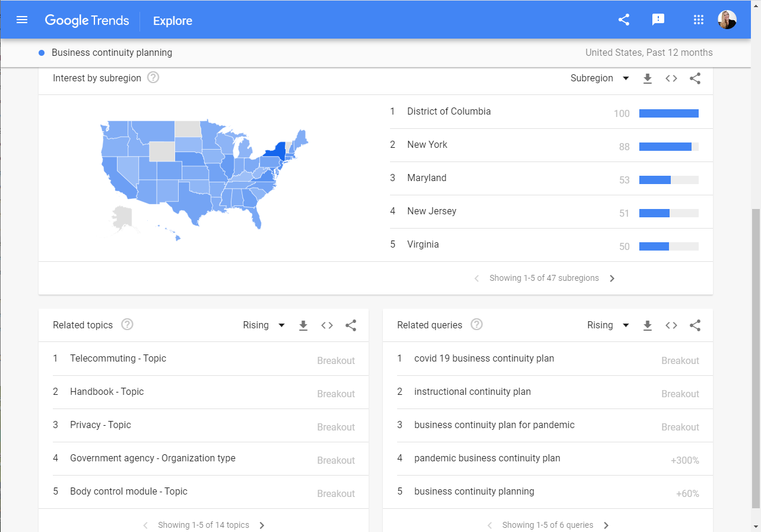Click the account profile avatar

coord(727,19)
